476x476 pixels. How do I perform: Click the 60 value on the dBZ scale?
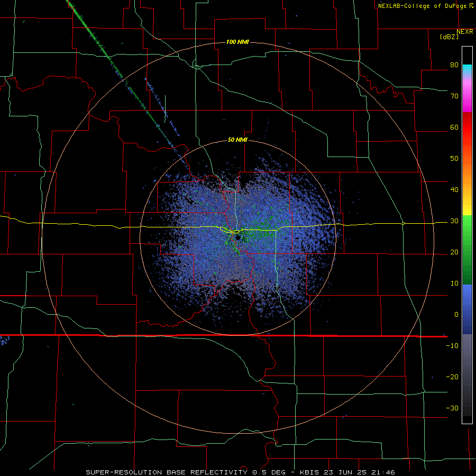tap(454, 127)
